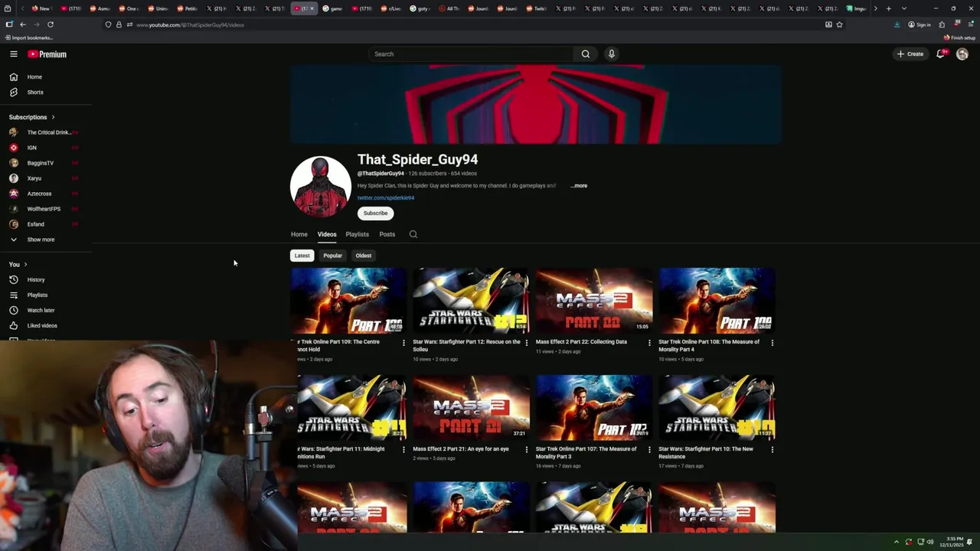Expand Show more subscriptions

pyautogui.click(x=41, y=240)
